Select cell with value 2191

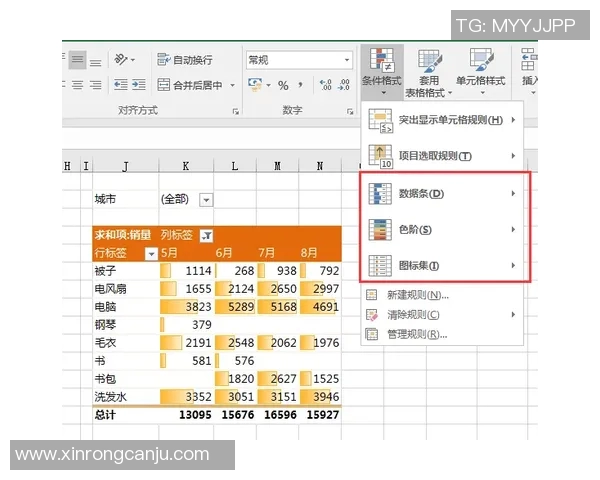(186, 343)
